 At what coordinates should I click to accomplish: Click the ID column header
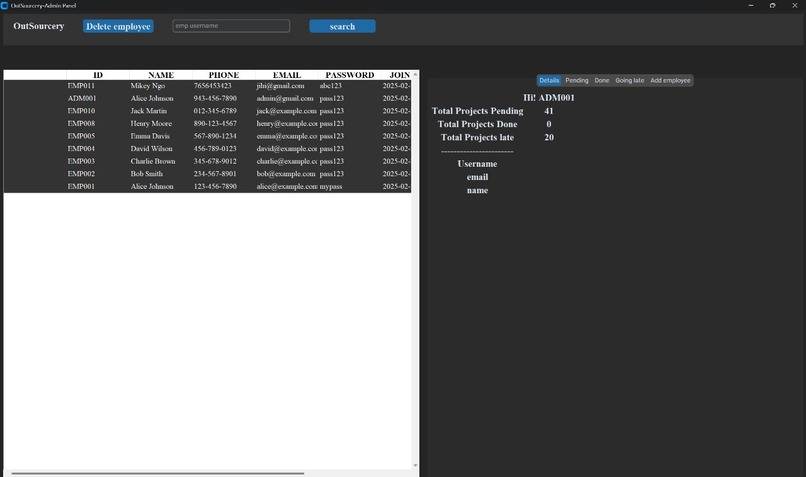(98, 75)
